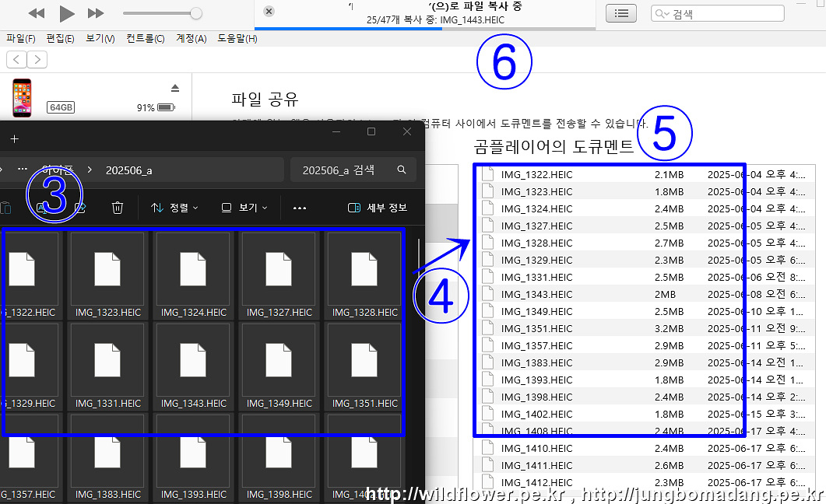This screenshot has height=504, width=826.
Task: Open the list view button in iTunes
Action: pyautogui.click(x=621, y=13)
